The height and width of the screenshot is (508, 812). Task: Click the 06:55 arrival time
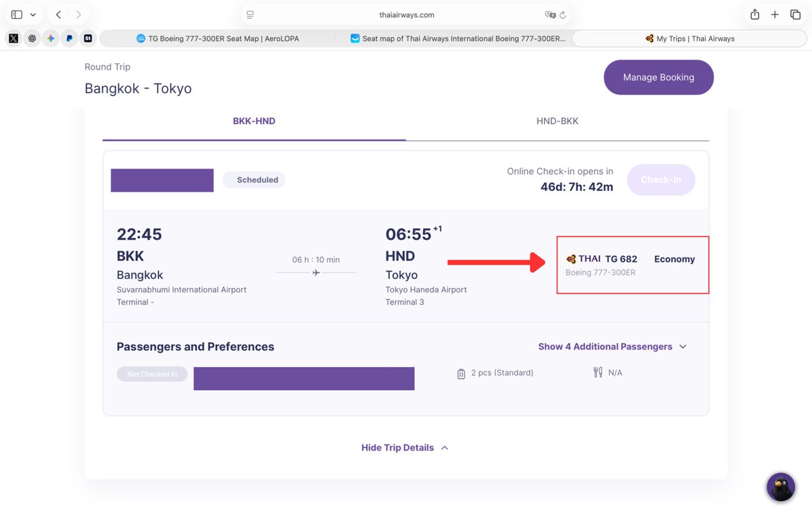[409, 234]
